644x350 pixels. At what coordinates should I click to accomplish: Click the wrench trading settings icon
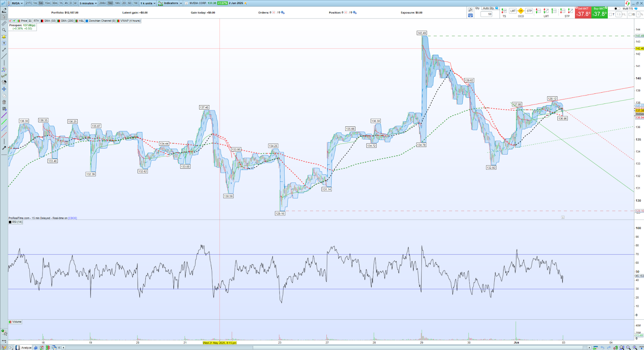click(470, 9)
